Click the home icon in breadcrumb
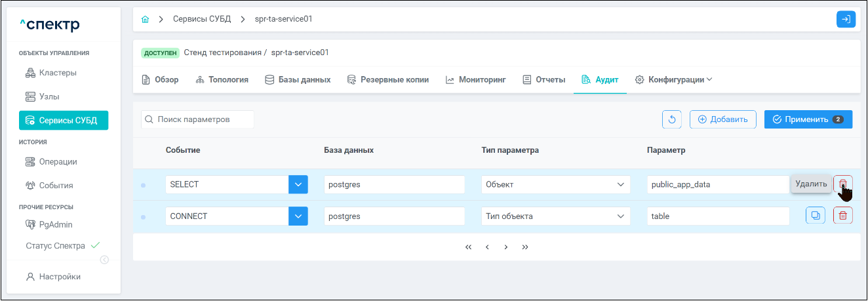Screen dimensions: 868x301 146,20
